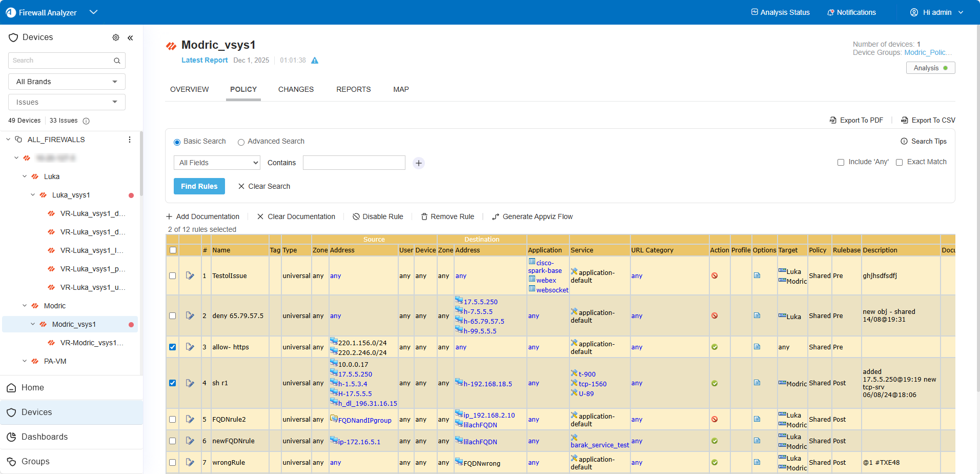Image resolution: width=980 pixels, height=474 pixels.
Task: Switch to the CHANGES tab
Action: (x=296, y=89)
